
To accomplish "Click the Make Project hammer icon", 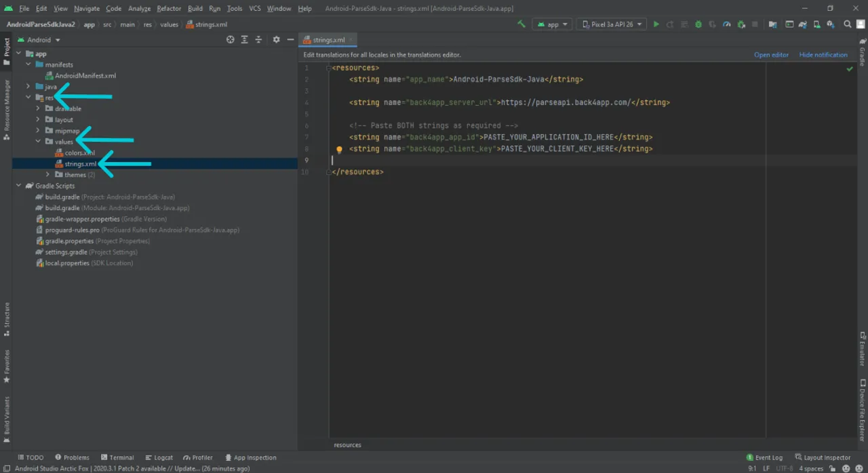I will tap(521, 24).
